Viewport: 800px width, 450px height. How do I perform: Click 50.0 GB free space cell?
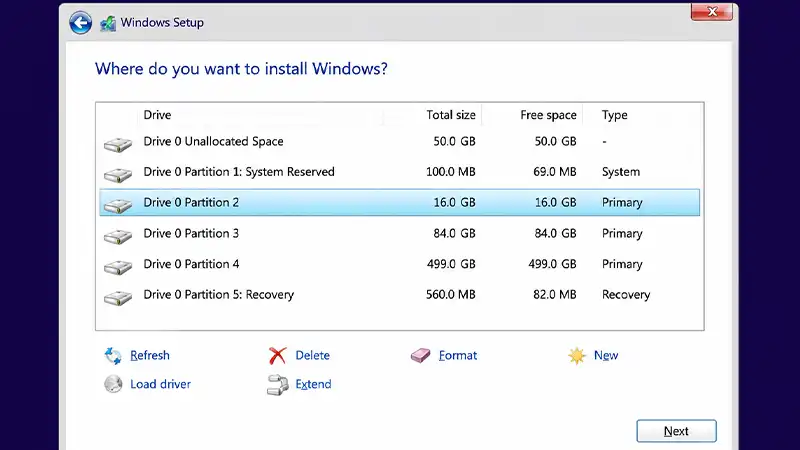tap(555, 141)
